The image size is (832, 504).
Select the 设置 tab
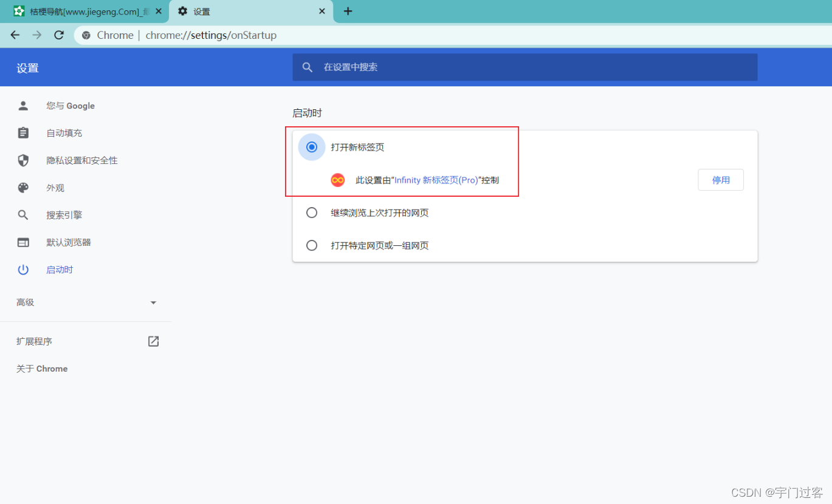(x=251, y=11)
